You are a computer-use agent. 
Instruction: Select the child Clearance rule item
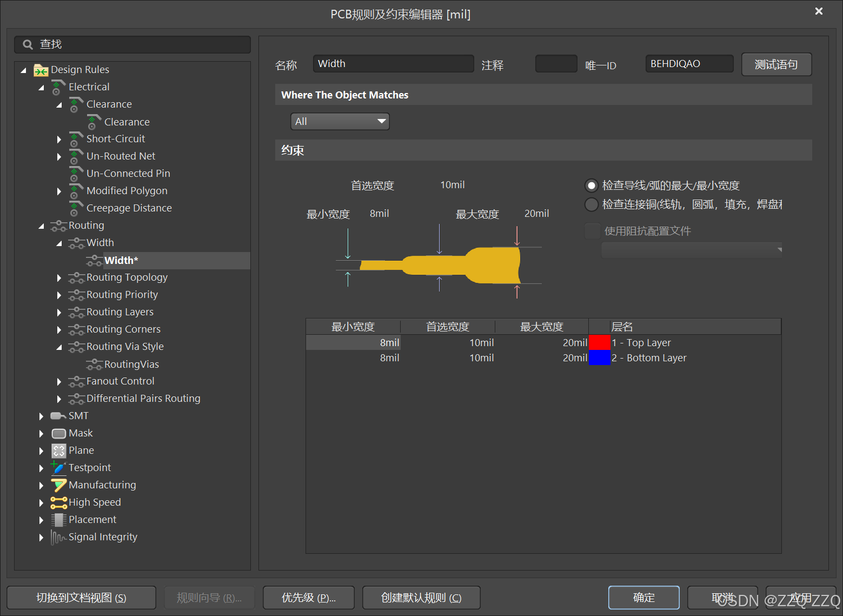(127, 122)
